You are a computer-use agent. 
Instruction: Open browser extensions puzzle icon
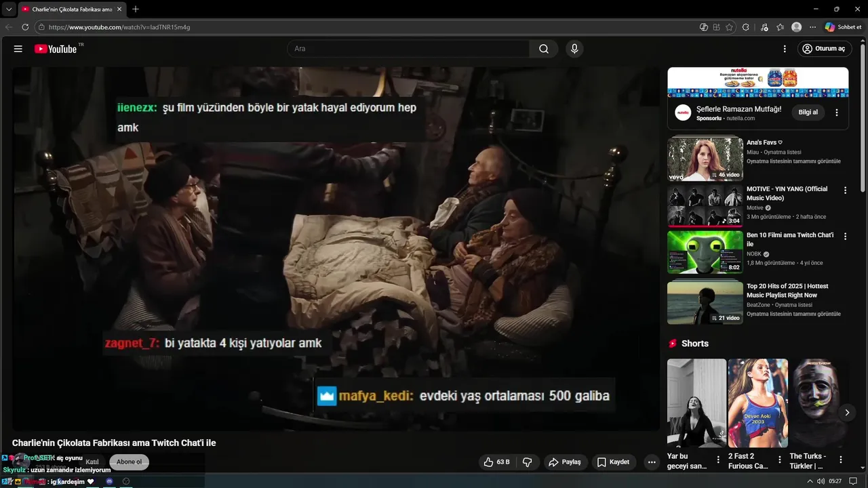746,27
